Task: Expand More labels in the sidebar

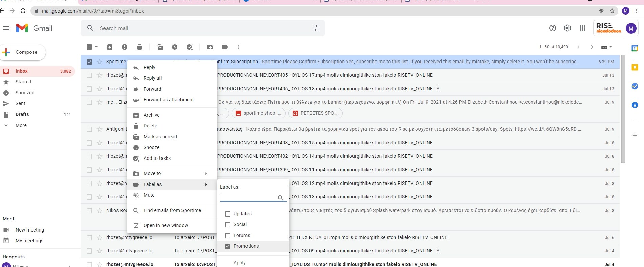Action: [x=21, y=125]
